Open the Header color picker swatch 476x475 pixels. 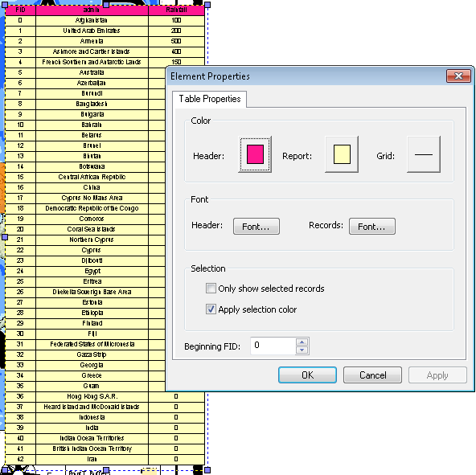point(255,154)
